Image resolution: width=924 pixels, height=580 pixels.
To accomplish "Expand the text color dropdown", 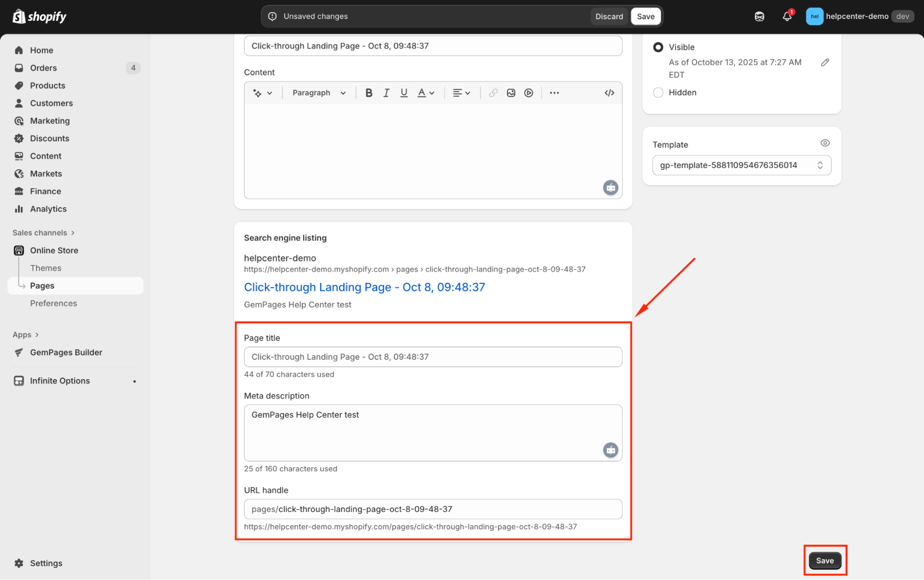I will pos(426,93).
